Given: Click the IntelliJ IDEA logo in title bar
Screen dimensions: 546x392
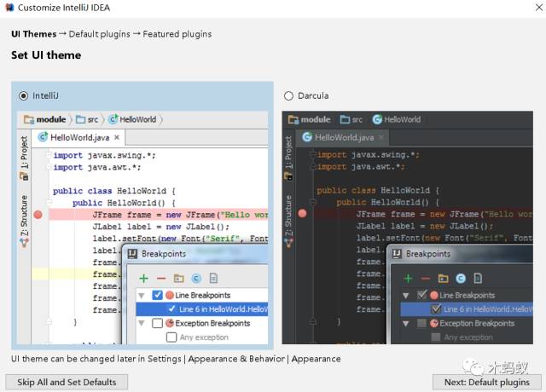Looking at the screenshot, I should [9, 8].
